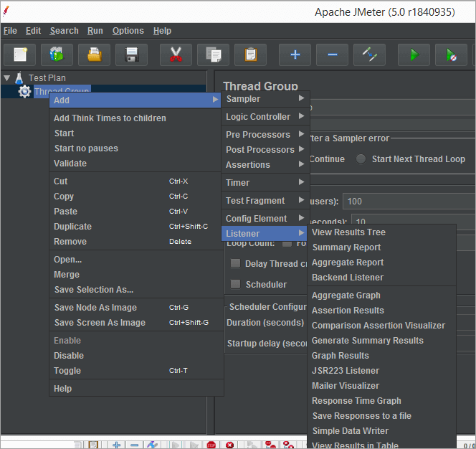
Task: Click the green Start arrow toolbar icon
Action: pos(414,55)
